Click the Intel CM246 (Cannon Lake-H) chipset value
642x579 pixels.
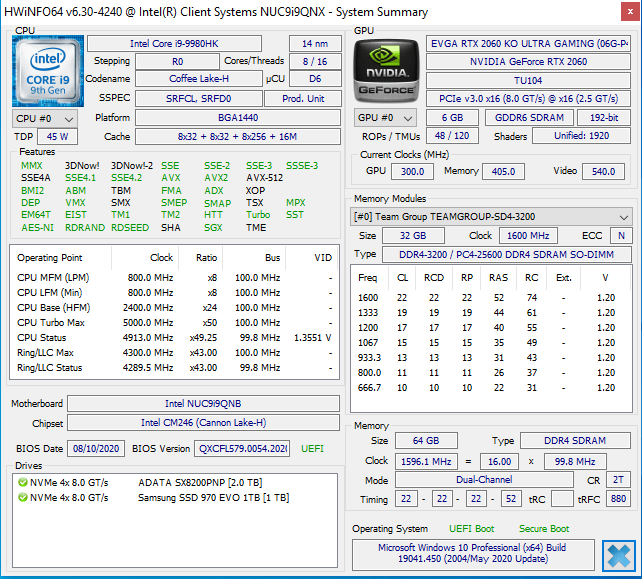(203, 423)
